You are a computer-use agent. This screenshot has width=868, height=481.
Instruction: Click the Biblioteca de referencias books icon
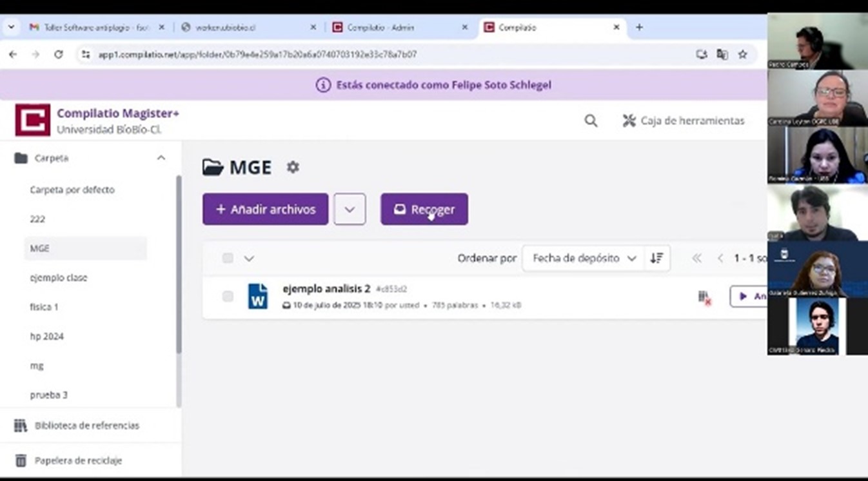pyautogui.click(x=21, y=426)
